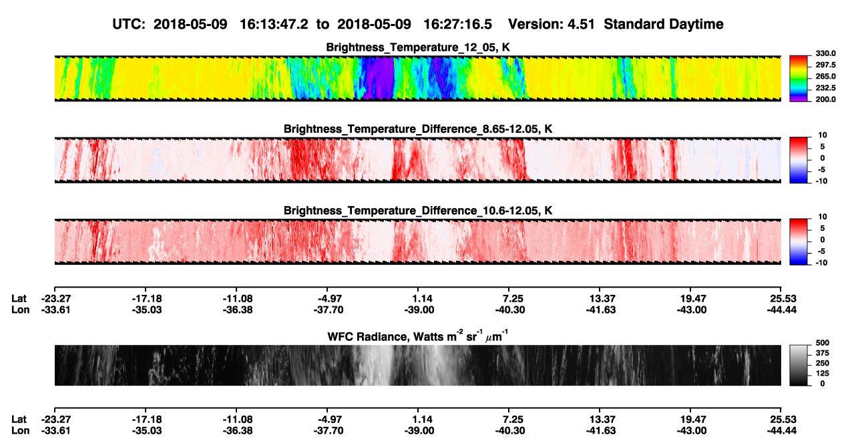Screen dimensions: 868x445
Task: Click latitude -17.18 on the axis under the 10.6-12.05 panel
Action: [x=147, y=298]
